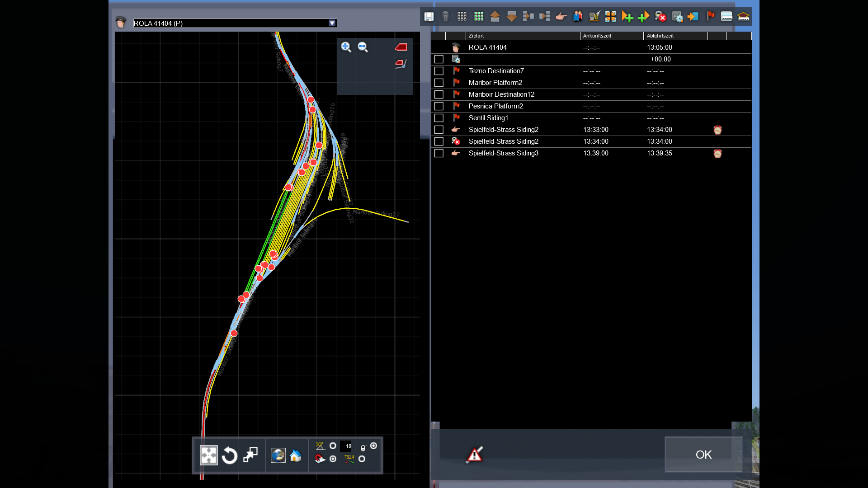Click the orange up arrow move-up icon

[x=495, y=17]
